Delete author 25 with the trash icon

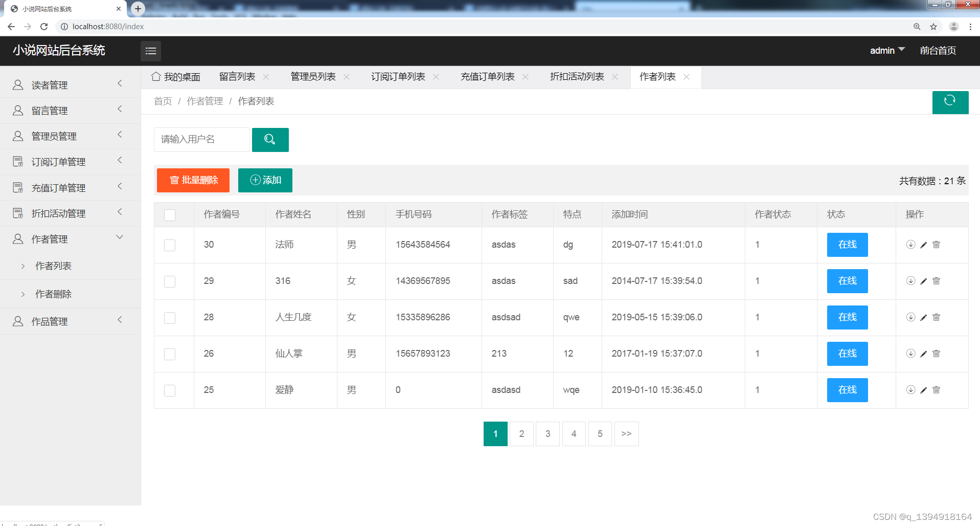click(x=936, y=390)
